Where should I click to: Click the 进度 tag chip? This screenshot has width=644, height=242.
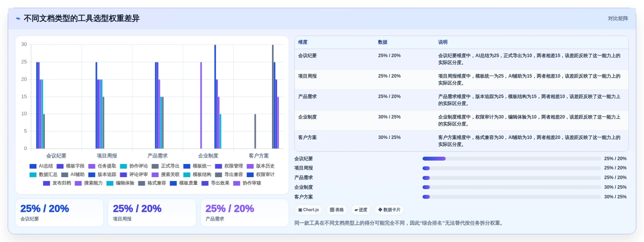(x=361, y=210)
